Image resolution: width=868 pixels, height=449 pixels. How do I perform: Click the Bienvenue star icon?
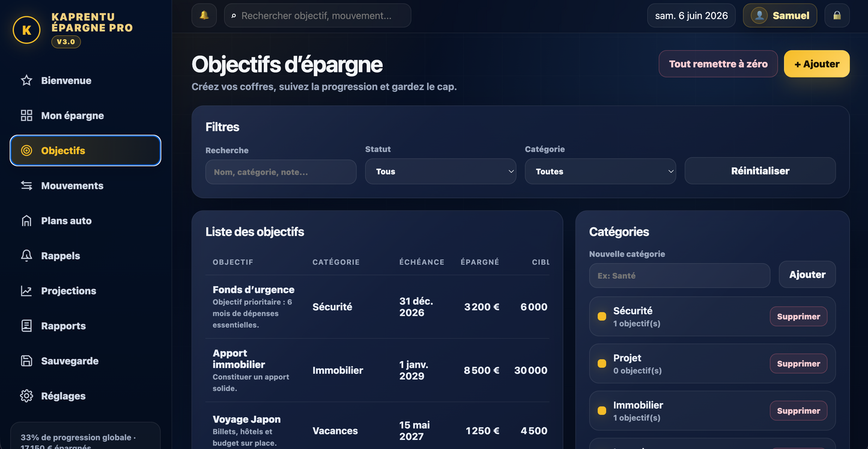(x=26, y=81)
